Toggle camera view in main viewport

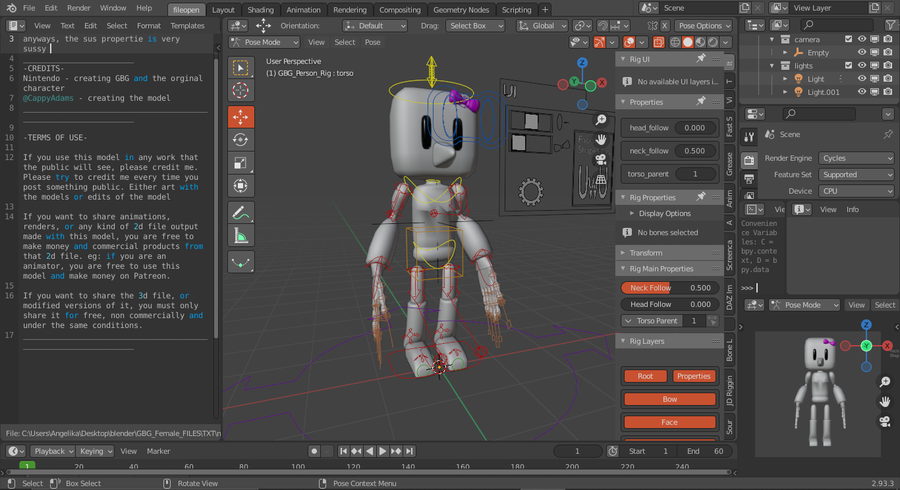click(x=600, y=160)
